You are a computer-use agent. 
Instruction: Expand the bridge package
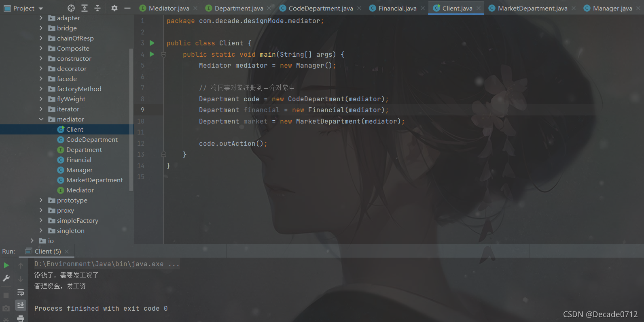click(x=41, y=28)
